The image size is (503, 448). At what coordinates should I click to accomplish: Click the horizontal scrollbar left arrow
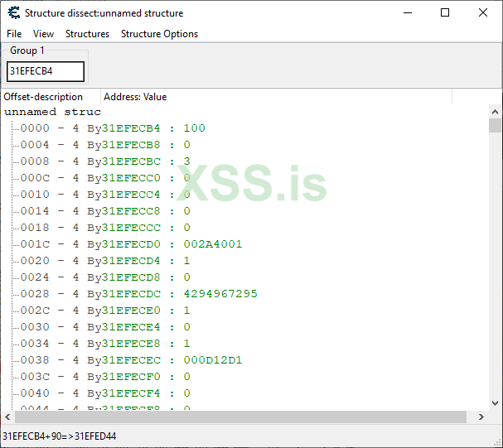coord(7,417)
